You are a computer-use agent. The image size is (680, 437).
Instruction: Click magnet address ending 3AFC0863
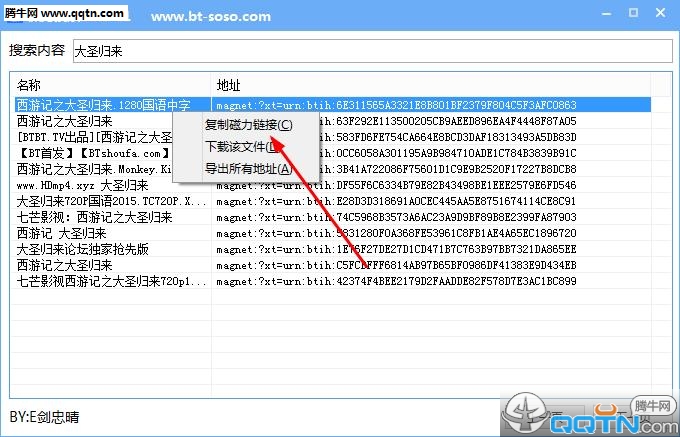(396, 105)
